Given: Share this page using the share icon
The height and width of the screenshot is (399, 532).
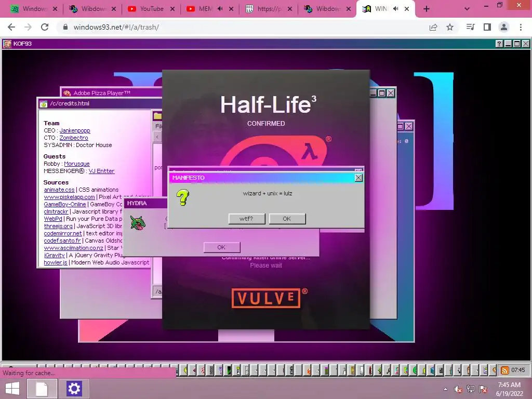Looking at the screenshot, I should click(x=433, y=27).
